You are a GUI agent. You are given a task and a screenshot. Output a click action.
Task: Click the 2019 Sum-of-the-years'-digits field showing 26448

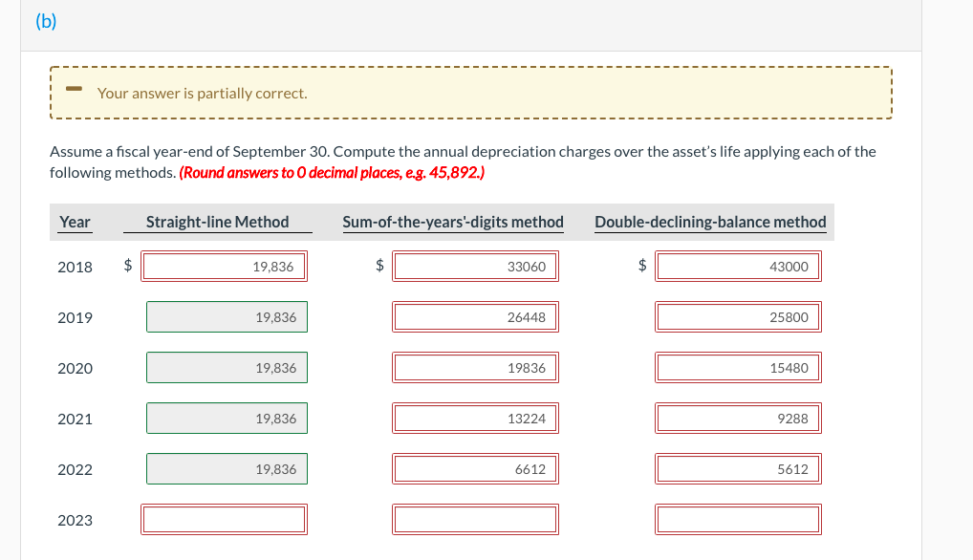(x=475, y=317)
